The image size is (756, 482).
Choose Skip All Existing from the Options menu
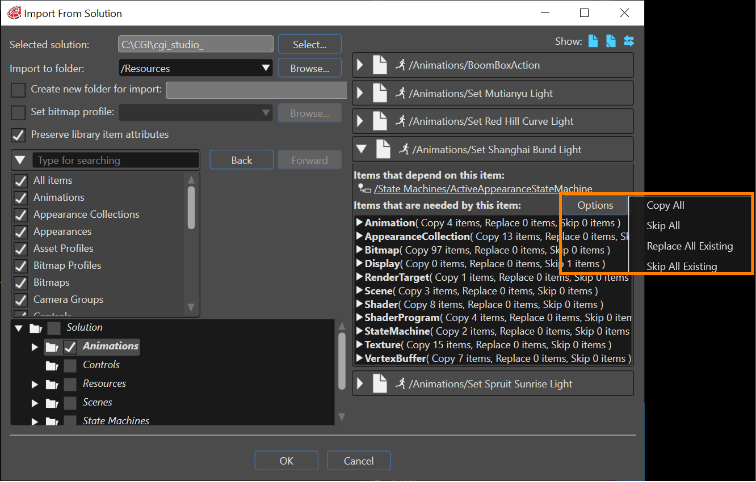pyautogui.click(x=682, y=266)
